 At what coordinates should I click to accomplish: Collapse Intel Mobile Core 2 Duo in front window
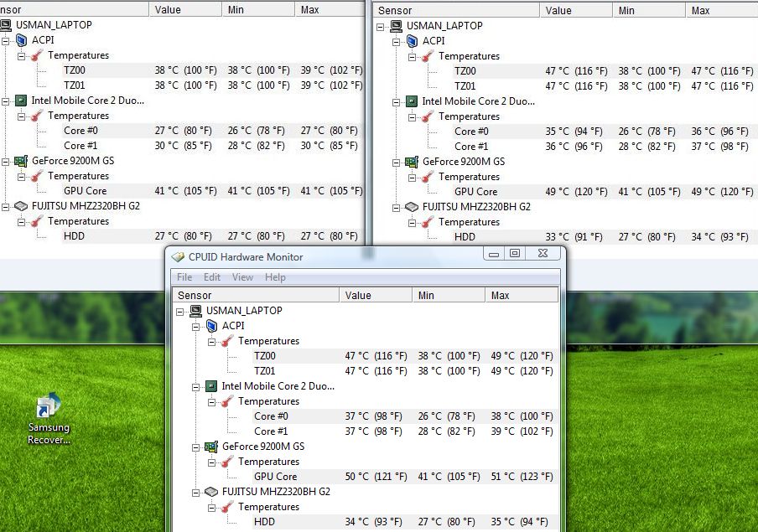coord(195,387)
